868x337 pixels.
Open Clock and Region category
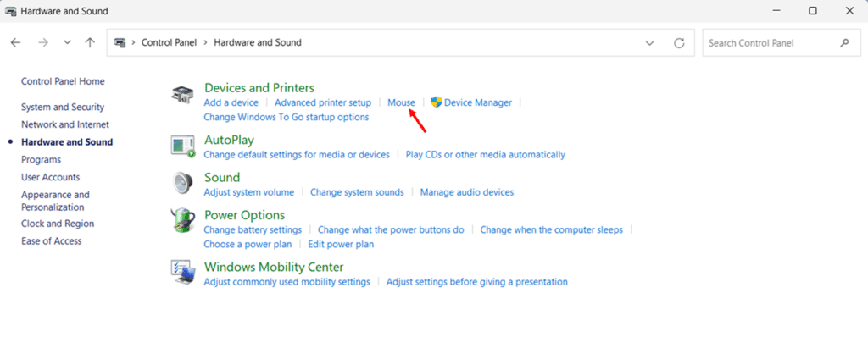pyautogui.click(x=58, y=224)
